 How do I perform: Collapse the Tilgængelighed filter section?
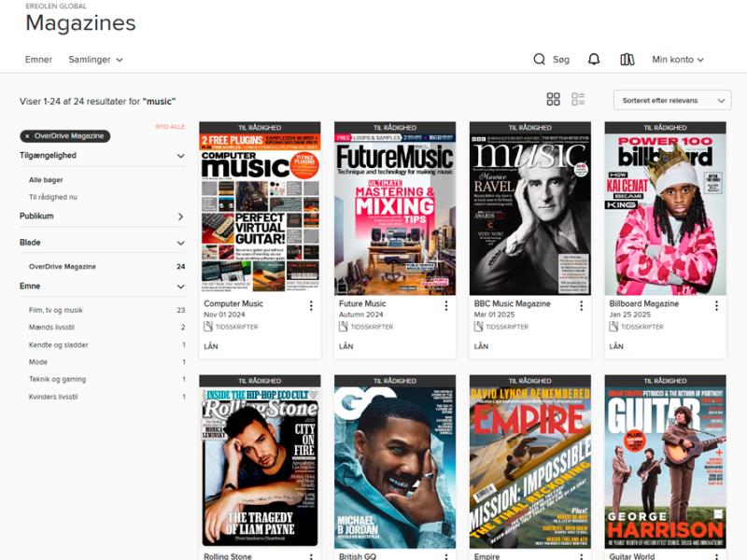180,156
